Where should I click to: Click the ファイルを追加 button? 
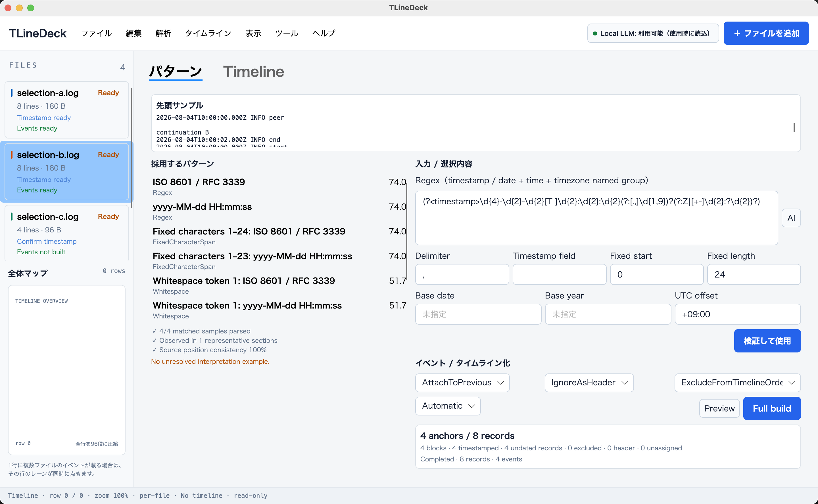tap(766, 33)
